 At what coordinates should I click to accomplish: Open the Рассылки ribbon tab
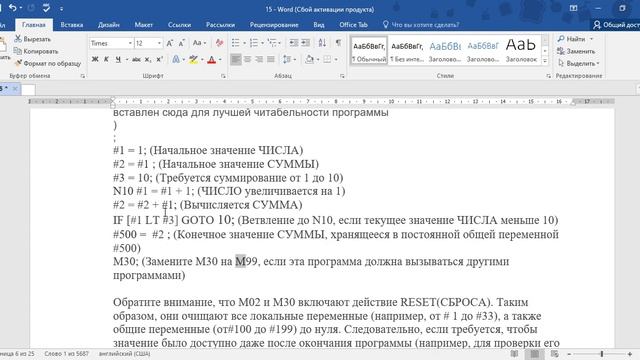click(x=220, y=25)
